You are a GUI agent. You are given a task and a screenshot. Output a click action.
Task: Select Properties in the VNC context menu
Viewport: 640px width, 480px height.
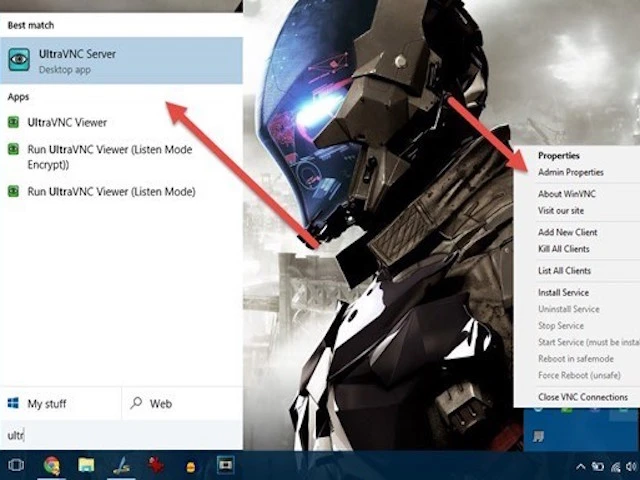pyautogui.click(x=558, y=156)
